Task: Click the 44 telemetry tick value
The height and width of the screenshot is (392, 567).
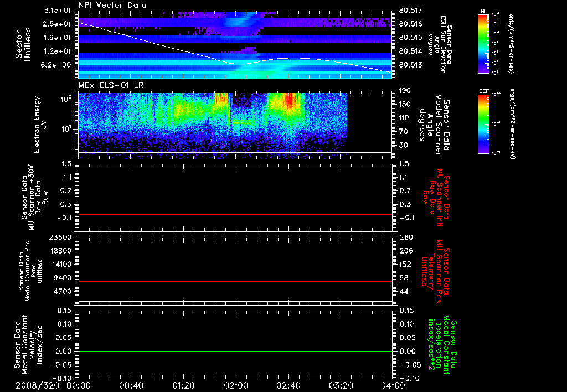Action: 404,291
